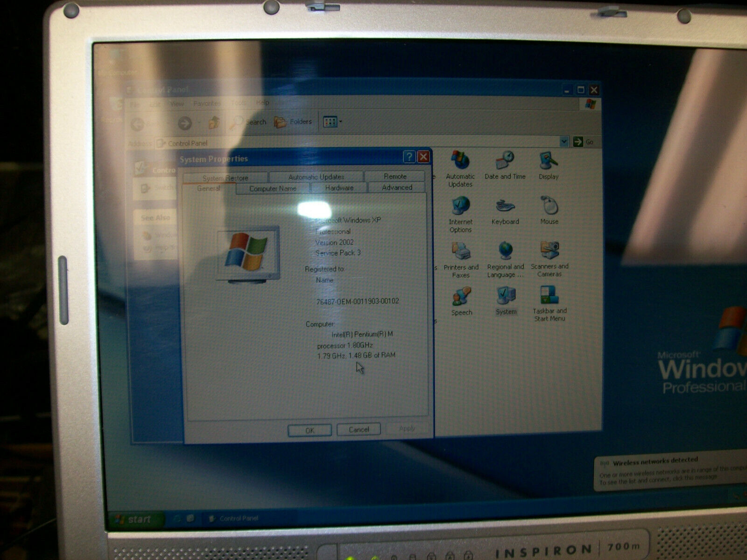Switch to the System Restore tab
This screenshot has height=560, width=747.
(225, 178)
